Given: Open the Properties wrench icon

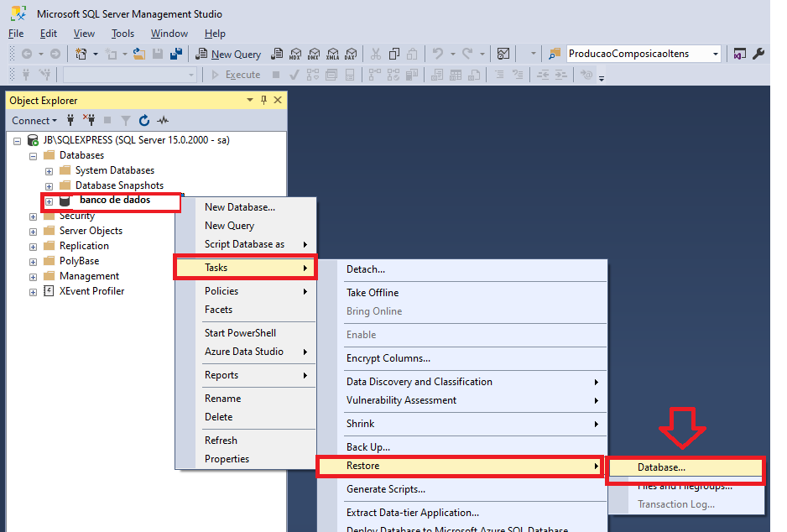Looking at the screenshot, I should (x=758, y=54).
